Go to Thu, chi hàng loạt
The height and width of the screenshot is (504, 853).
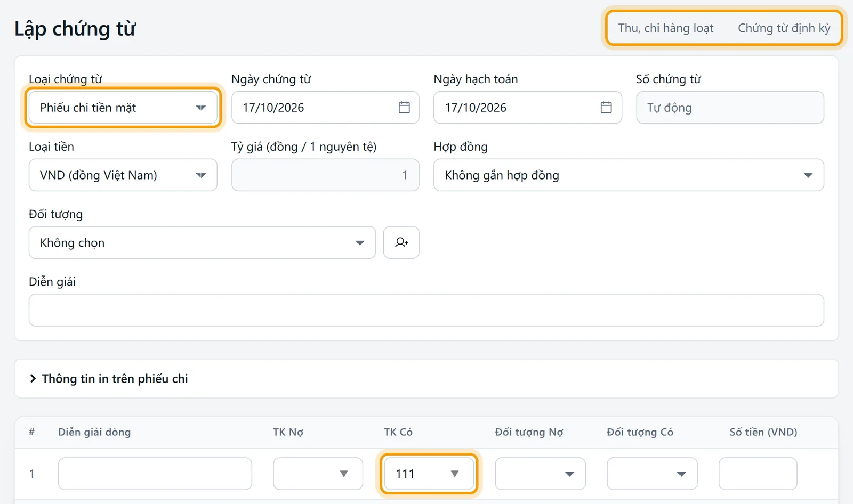(x=665, y=28)
